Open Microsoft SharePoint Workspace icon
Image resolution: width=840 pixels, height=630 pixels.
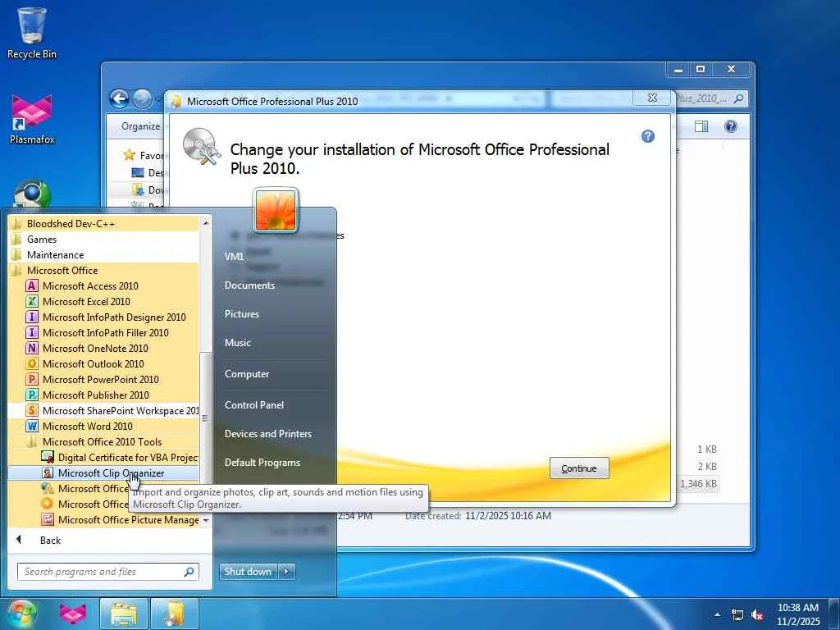click(32, 410)
